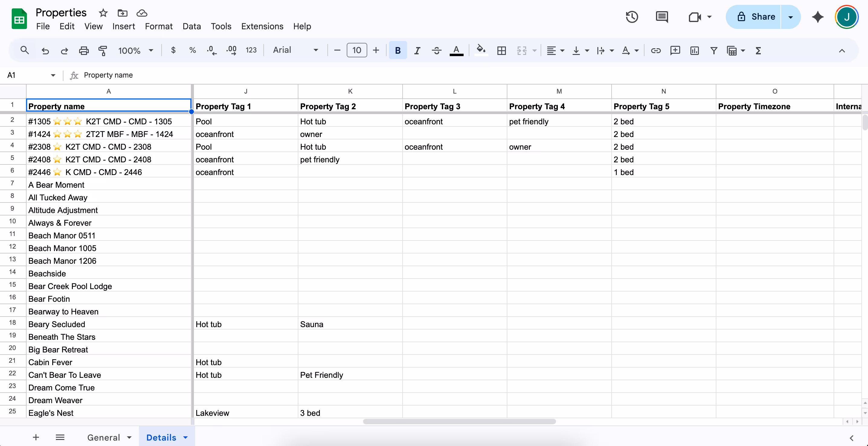Click the create filter funnel icon
This screenshot has height=446, width=868.
pyautogui.click(x=713, y=50)
